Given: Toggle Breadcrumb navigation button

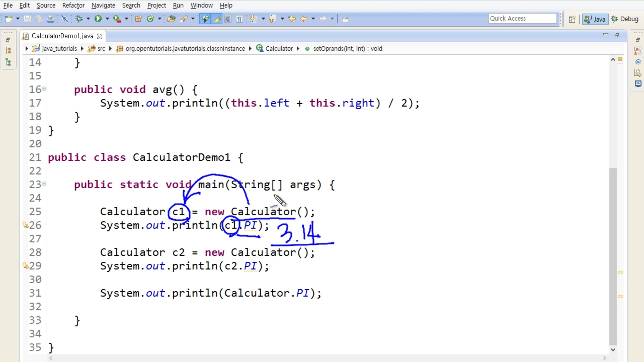Looking at the screenshot, I should [205, 19].
